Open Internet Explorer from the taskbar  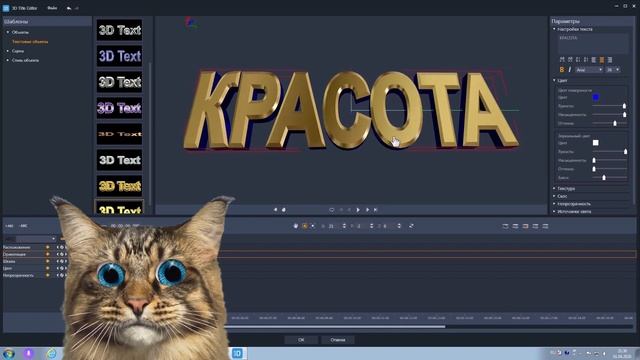(x=51, y=353)
